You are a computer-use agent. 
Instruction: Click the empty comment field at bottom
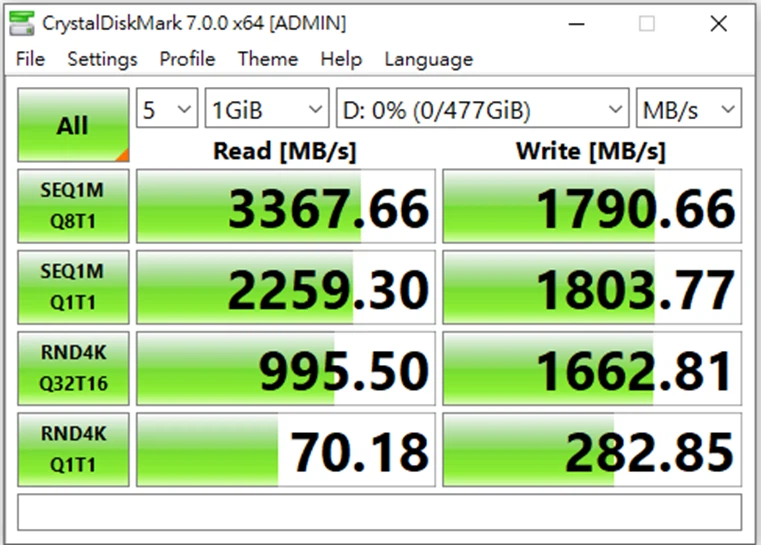coord(380,512)
